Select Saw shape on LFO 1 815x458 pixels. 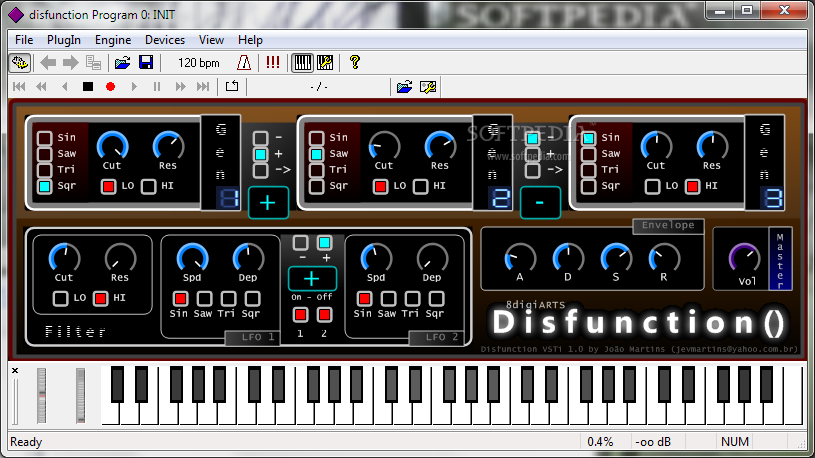coord(204,298)
